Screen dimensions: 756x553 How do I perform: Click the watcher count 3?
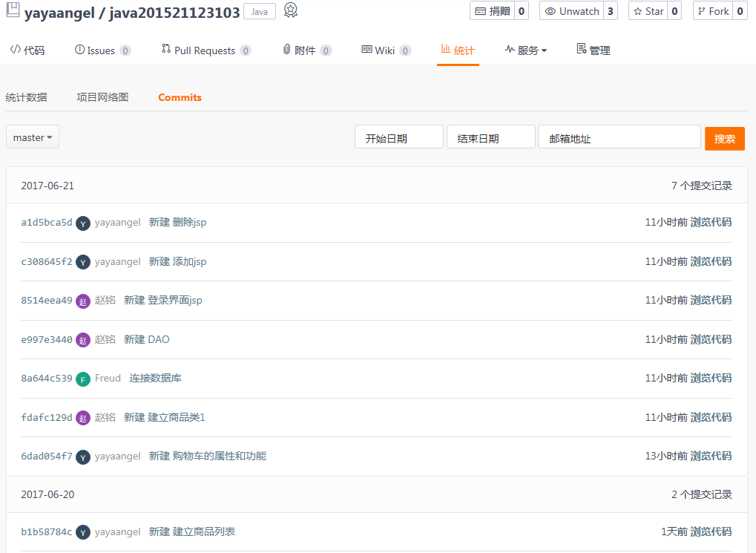pos(611,11)
